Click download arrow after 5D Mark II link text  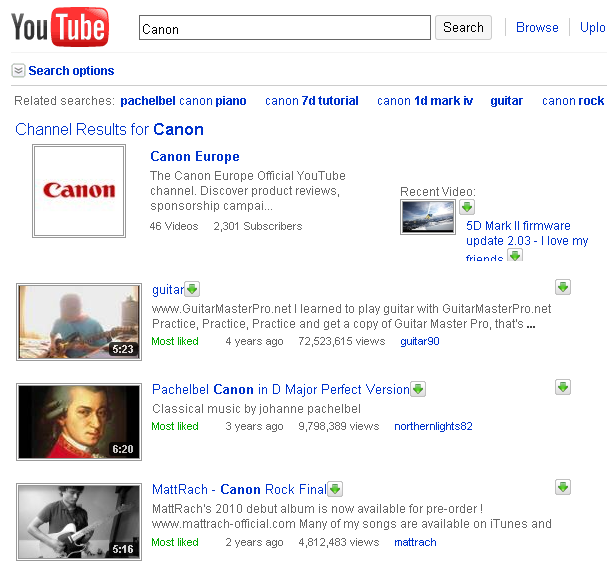pyautogui.click(x=515, y=255)
